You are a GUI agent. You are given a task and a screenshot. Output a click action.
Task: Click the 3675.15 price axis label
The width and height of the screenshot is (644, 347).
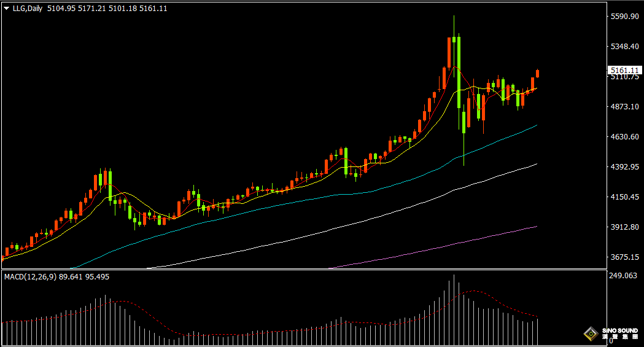click(624, 257)
